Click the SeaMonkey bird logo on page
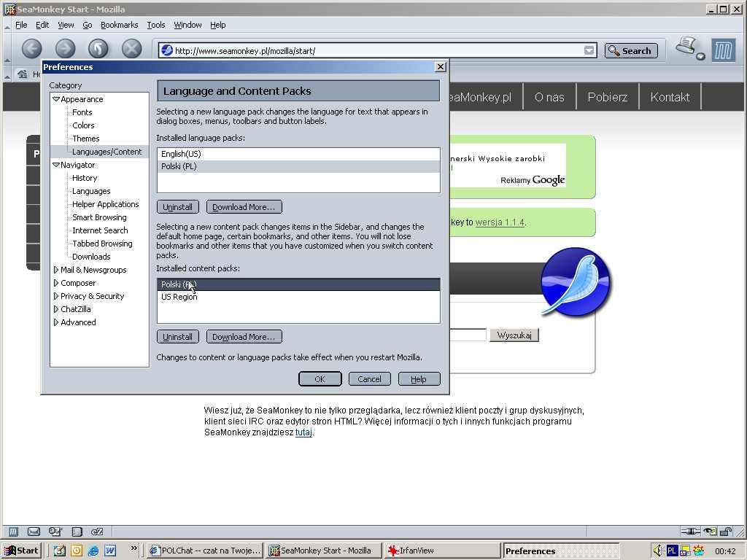 coord(576,282)
